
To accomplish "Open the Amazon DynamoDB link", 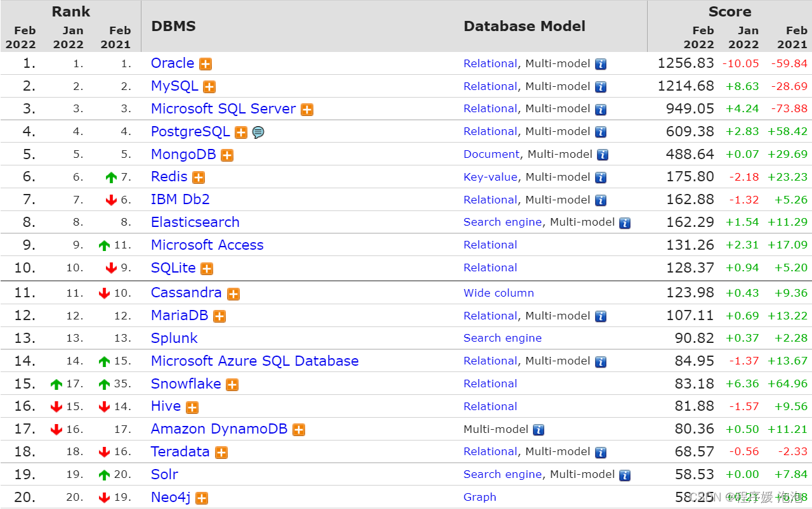I will click(x=219, y=429).
